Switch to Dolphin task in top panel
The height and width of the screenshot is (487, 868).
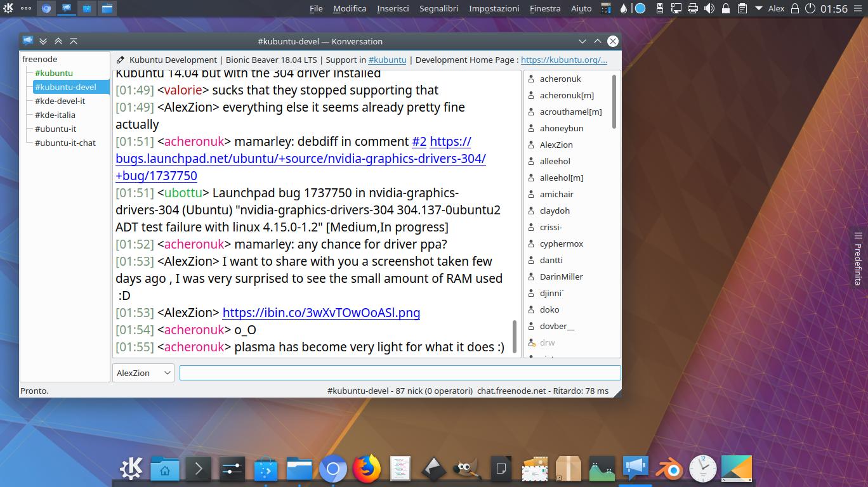coord(107,8)
